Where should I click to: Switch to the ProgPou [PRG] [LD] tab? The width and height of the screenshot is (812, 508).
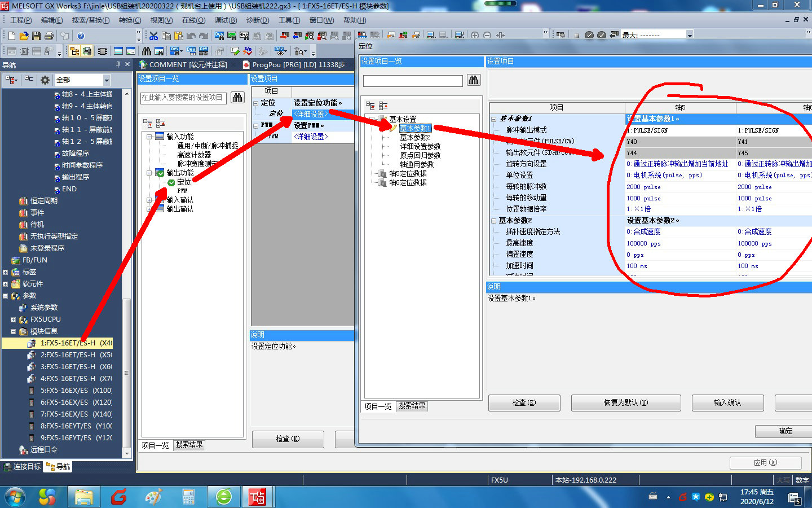click(293, 65)
